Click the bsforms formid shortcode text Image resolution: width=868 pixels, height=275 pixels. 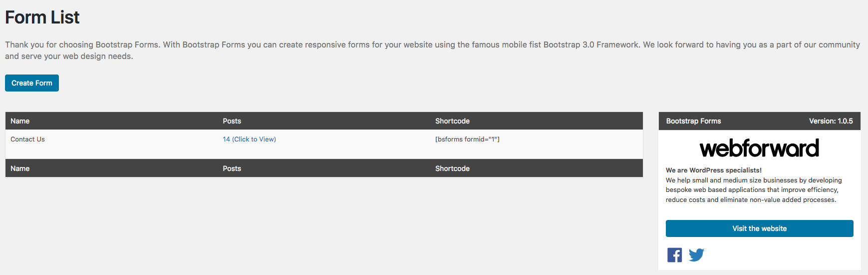(467, 139)
